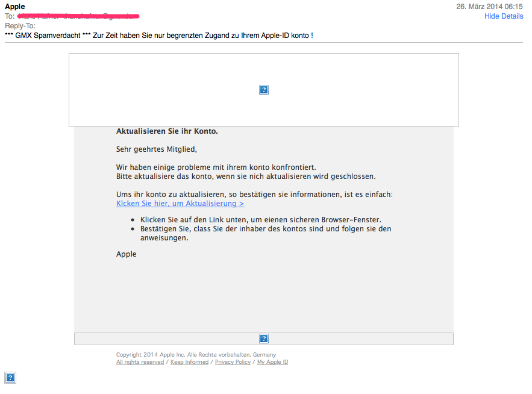
Task: Open the All rights reserved link
Action: [x=140, y=362]
